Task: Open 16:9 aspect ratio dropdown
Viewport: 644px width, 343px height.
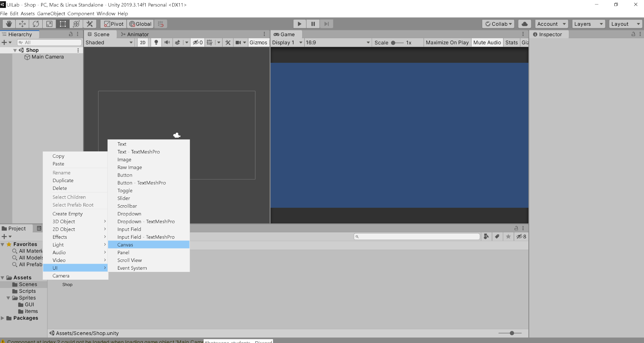Action: [338, 42]
